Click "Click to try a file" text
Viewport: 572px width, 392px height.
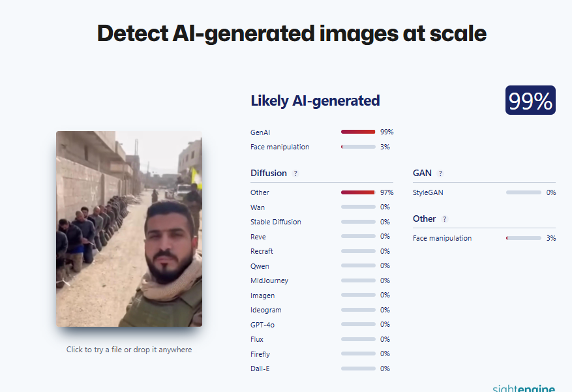pos(129,350)
